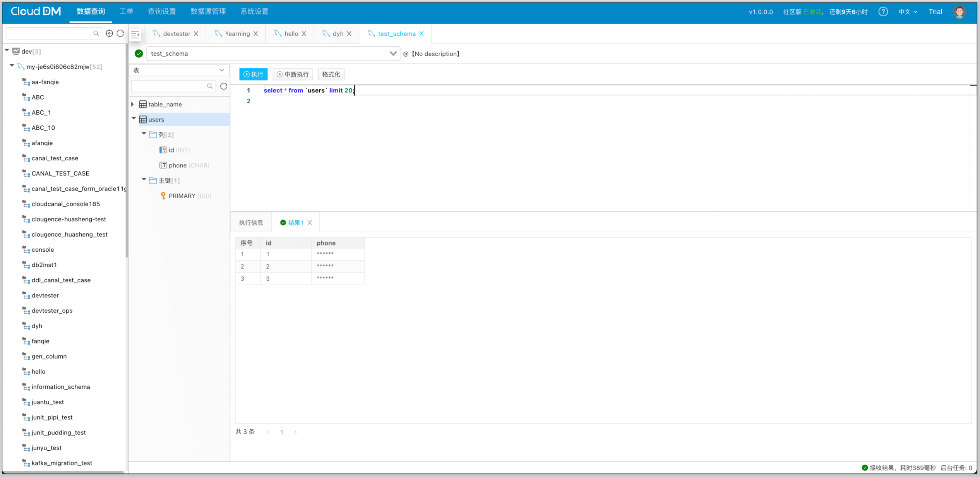Click the user avatar icon
980x477 pixels.
tap(959, 12)
